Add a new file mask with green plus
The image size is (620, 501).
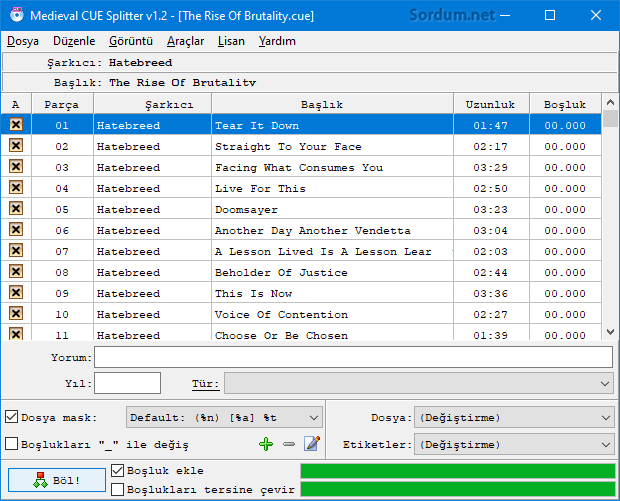coord(266,444)
